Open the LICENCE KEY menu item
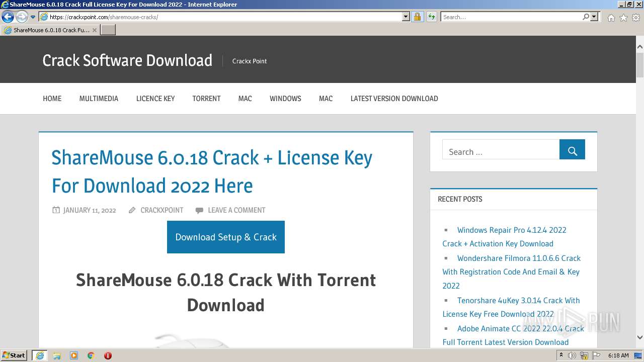This screenshot has height=362, width=644. pos(155,99)
